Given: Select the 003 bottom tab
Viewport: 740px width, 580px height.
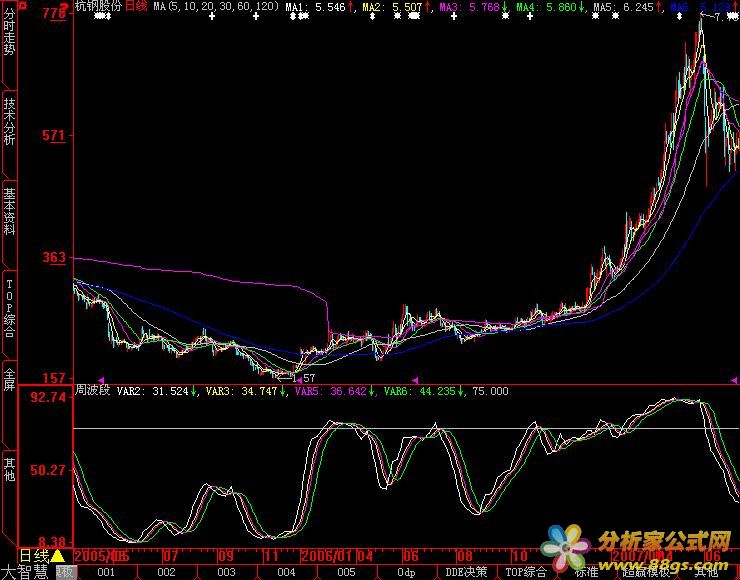Looking at the screenshot, I should 226,572.
